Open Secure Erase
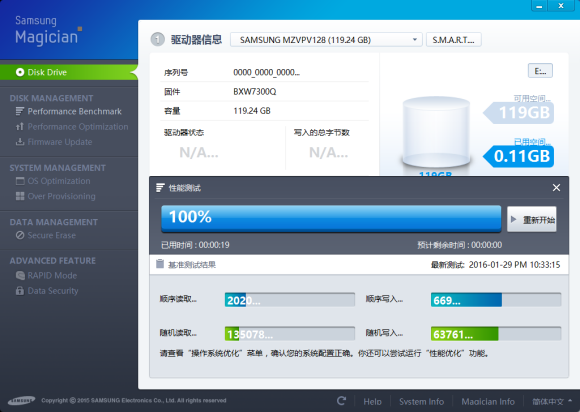This screenshot has height=412, width=580. (51, 235)
